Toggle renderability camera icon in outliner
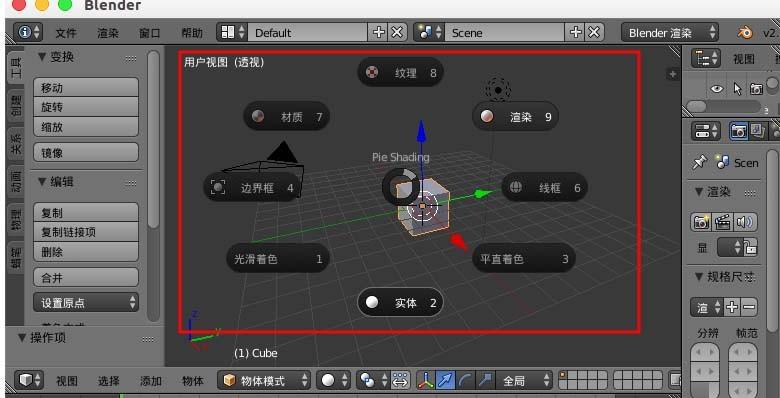The image size is (780, 398). [756, 89]
